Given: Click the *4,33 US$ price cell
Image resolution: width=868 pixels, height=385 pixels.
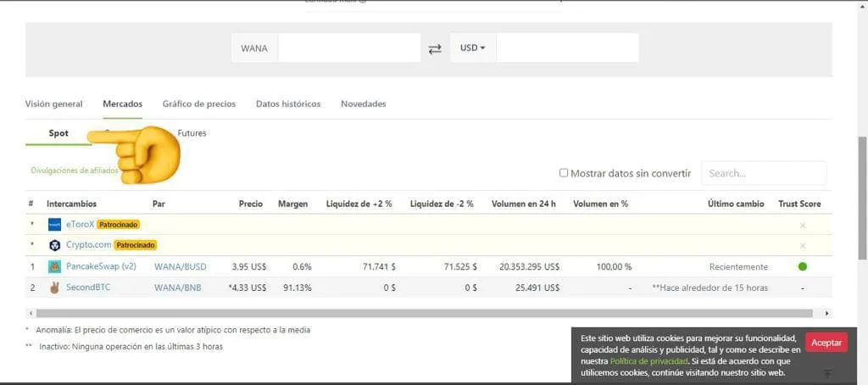Looking at the screenshot, I should tap(247, 287).
